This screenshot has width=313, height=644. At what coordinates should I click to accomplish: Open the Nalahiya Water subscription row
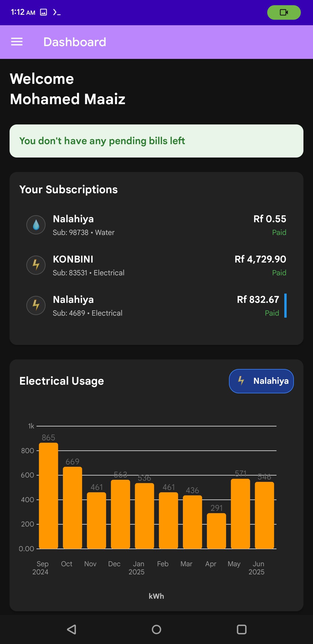[156, 225]
